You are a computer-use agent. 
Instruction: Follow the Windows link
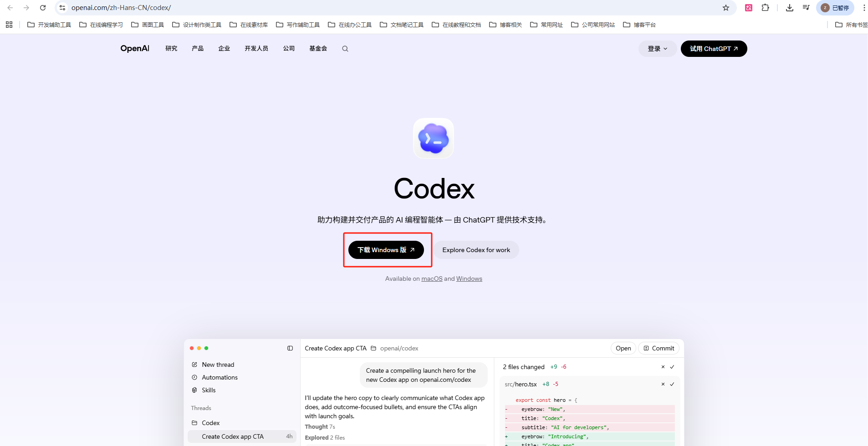point(469,279)
